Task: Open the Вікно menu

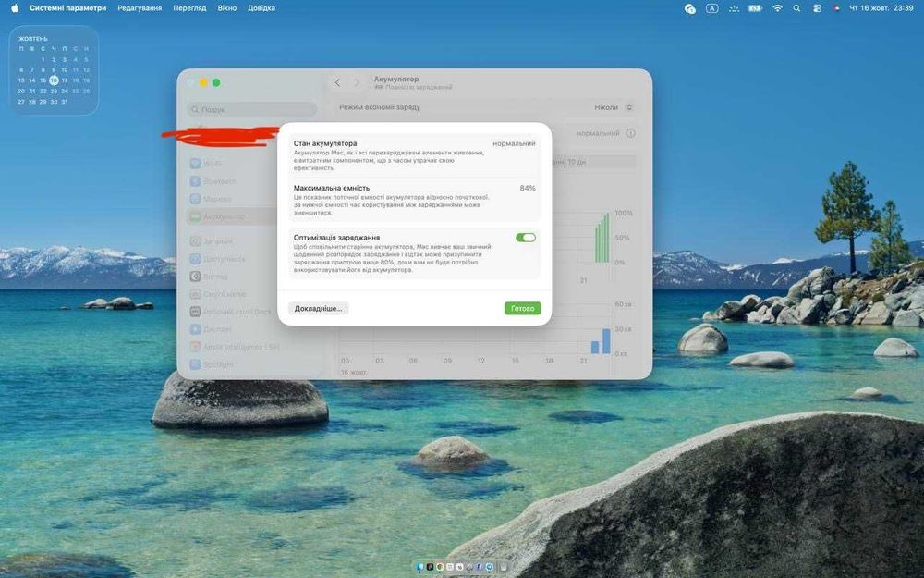Action: [x=227, y=8]
